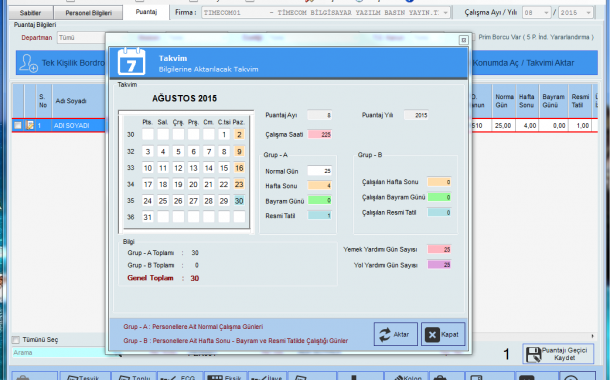Switch to the Personel Bilgileri tab

point(88,13)
